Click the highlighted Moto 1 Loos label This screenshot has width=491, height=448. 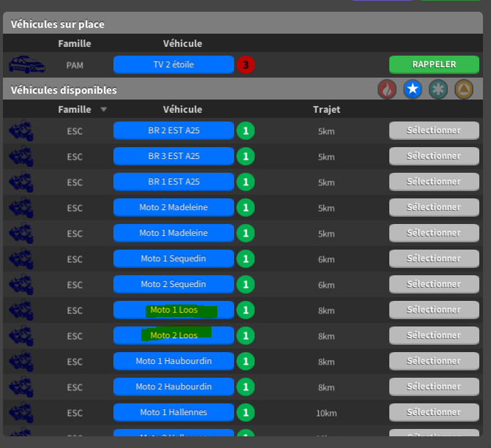(x=174, y=310)
